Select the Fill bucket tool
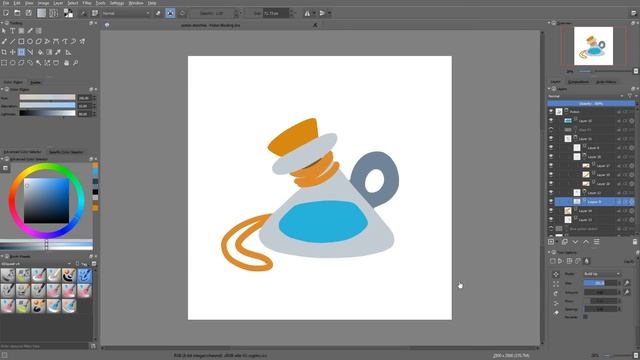The height and width of the screenshot is (360, 640). [x=40, y=52]
